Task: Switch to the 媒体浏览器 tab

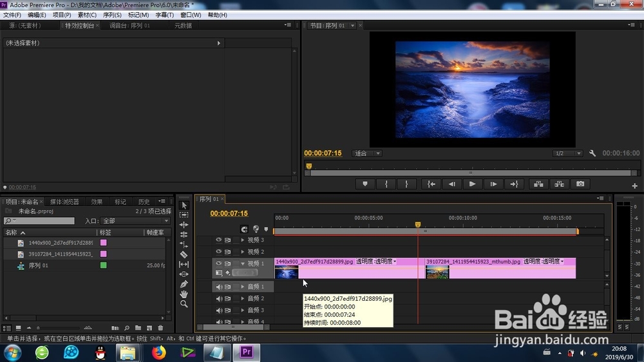Action: [64, 202]
